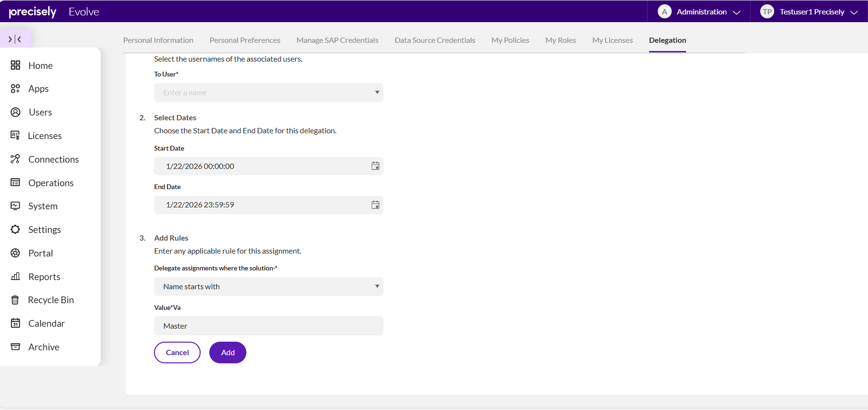Click the Users icon in sidebar
Viewport: 868px width, 410px height.
pyautogui.click(x=15, y=112)
